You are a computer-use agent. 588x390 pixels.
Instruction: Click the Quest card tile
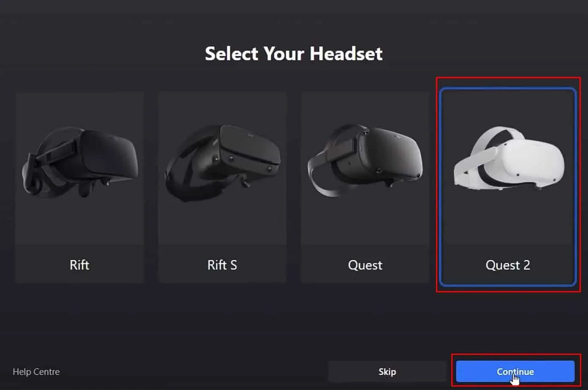(x=365, y=187)
